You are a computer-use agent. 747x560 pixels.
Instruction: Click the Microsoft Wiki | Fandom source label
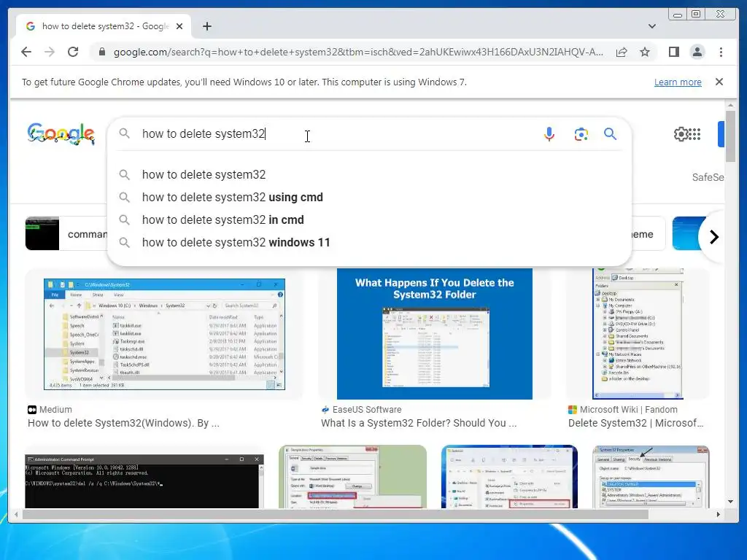628,410
